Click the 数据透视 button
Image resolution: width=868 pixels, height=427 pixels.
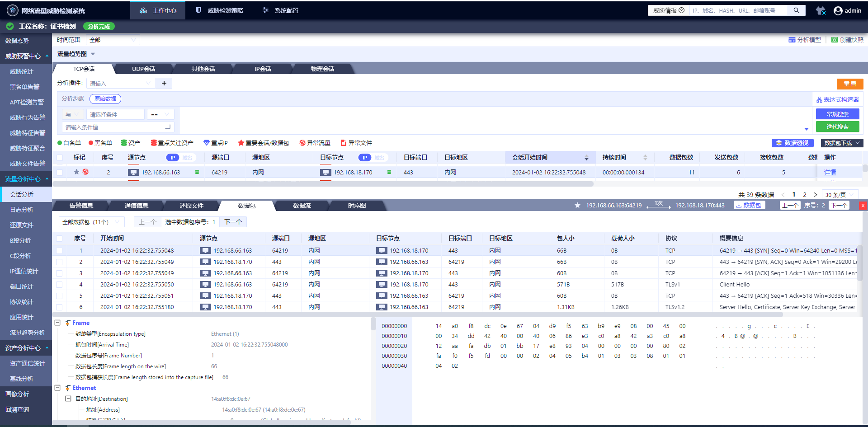click(793, 143)
